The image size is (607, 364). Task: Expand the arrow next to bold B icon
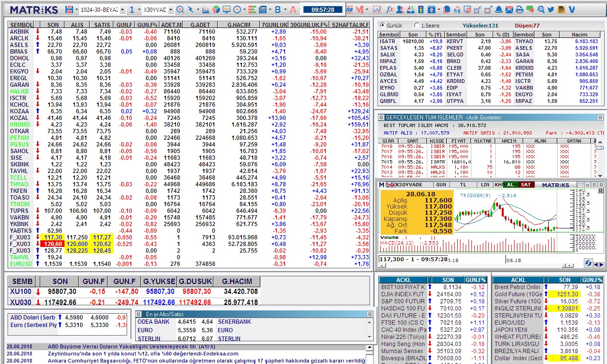tap(285, 9)
